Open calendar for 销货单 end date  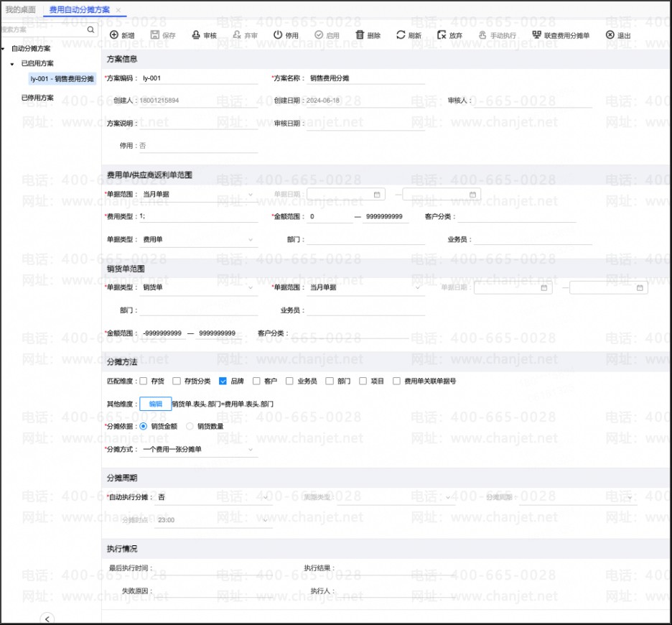click(640, 288)
